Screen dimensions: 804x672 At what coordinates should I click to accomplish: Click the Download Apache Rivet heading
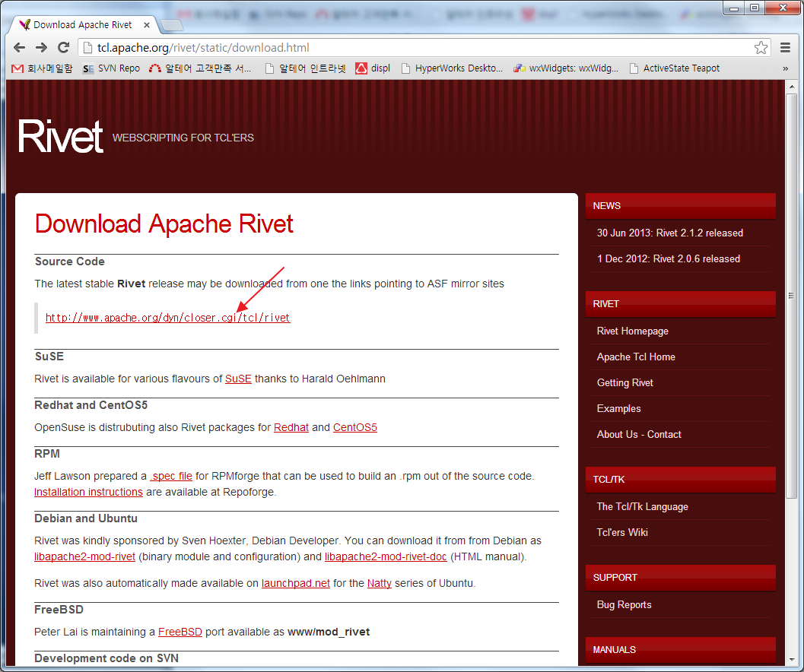pos(164,224)
